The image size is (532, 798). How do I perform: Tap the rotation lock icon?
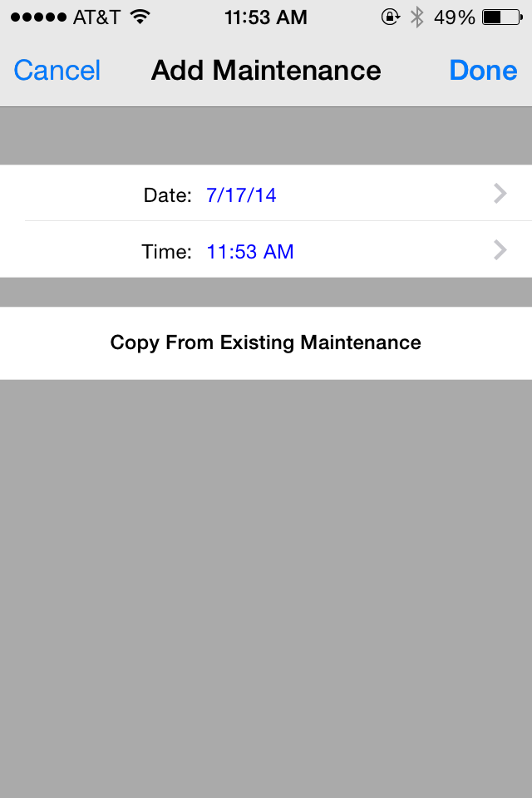(x=390, y=17)
